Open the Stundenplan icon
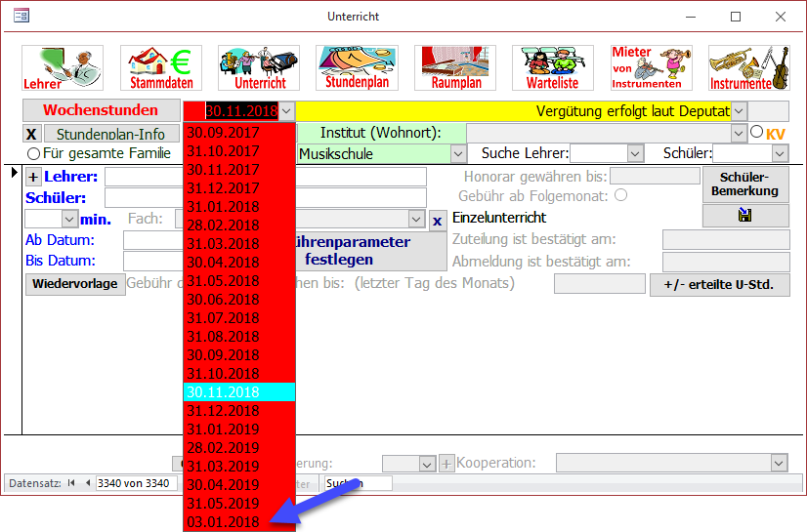The width and height of the screenshot is (807, 532). [357, 67]
